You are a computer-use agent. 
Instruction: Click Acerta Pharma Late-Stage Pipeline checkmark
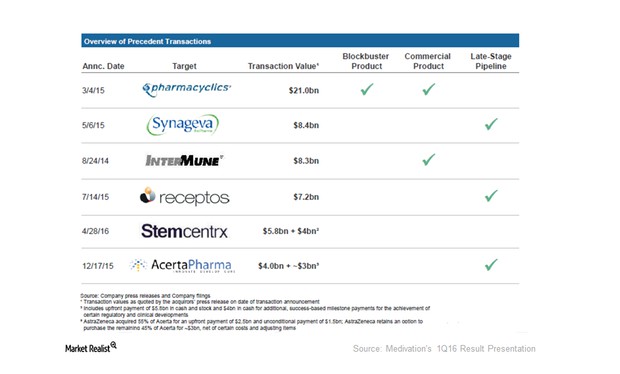[491, 265]
